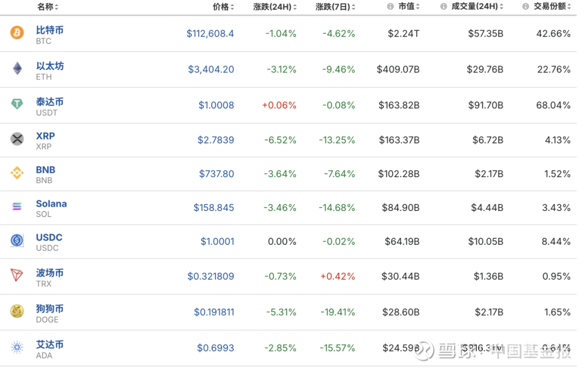588x369 pixels.
Task: Click Ethereum 7-day change -9.46%
Action: (339, 69)
